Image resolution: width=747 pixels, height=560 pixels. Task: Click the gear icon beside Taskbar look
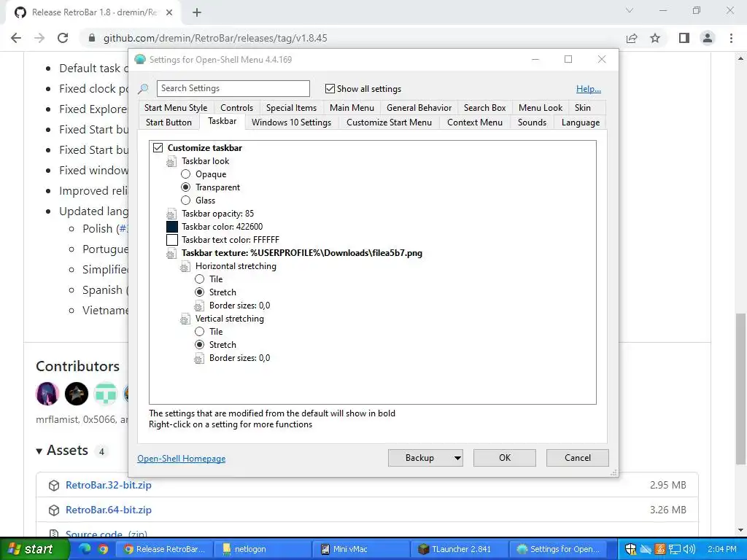point(171,161)
